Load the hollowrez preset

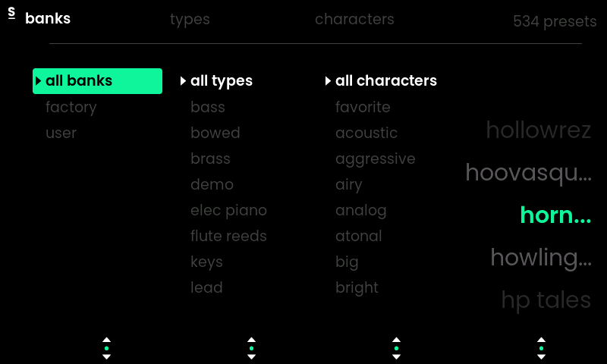(538, 130)
